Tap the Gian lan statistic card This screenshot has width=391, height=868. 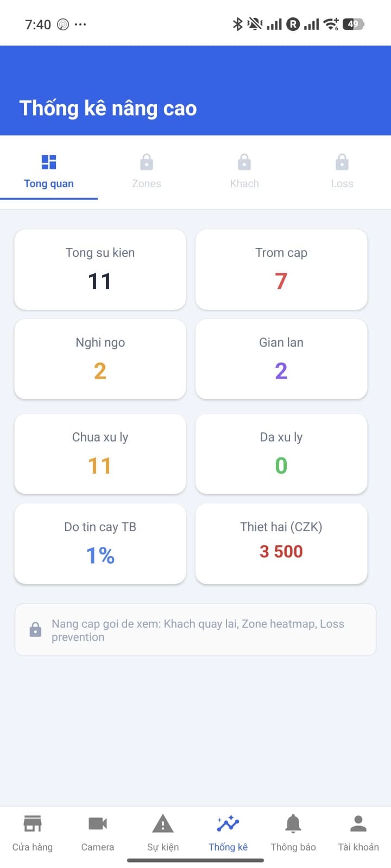click(x=281, y=359)
